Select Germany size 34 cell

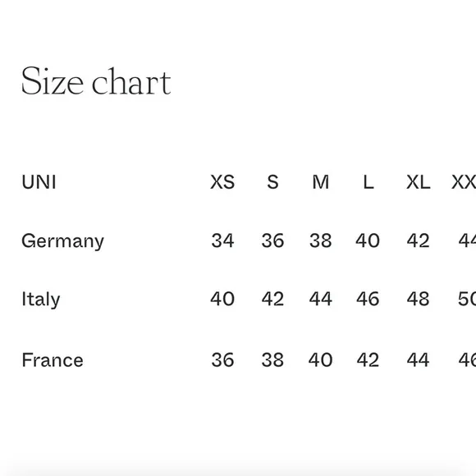tap(222, 240)
